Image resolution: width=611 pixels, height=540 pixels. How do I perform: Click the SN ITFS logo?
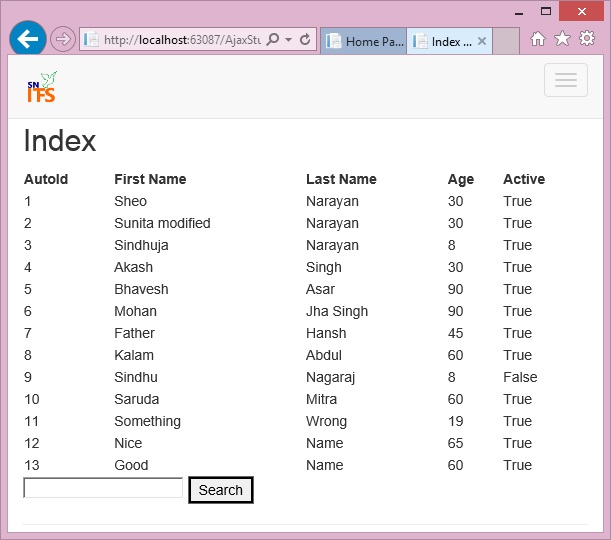coord(42,87)
